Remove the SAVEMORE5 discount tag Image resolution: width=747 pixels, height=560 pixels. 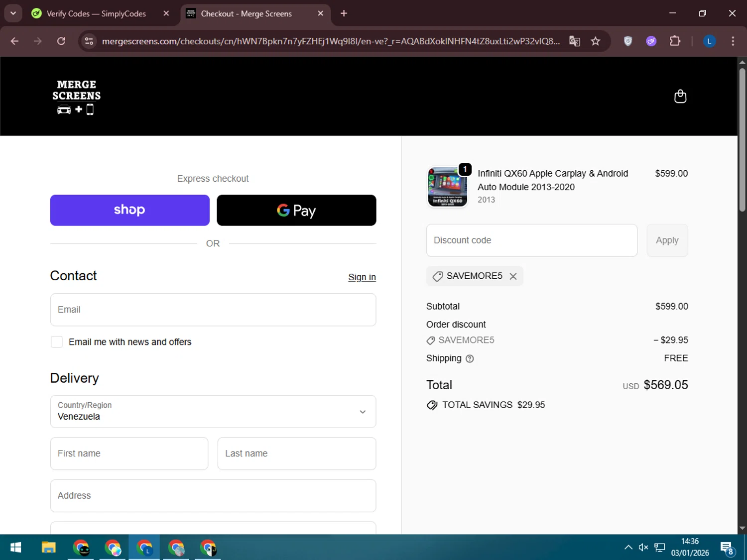pyautogui.click(x=513, y=276)
